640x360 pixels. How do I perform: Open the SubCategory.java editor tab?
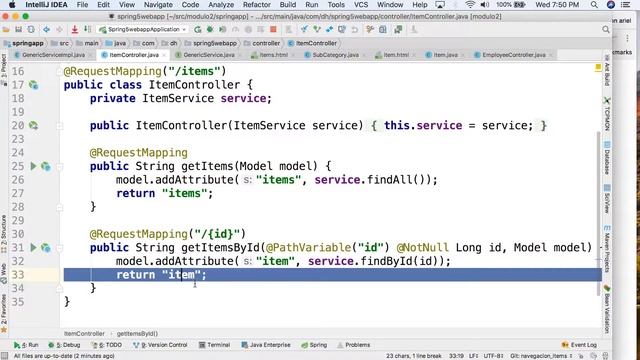tap(336, 55)
